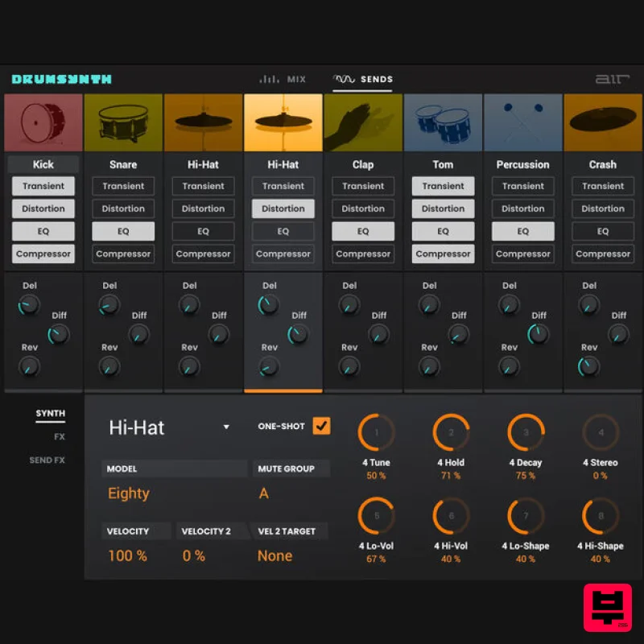Click the Percussion Diff send knob
The width and height of the screenshot is (644, 644).
[x=538, y=335]
